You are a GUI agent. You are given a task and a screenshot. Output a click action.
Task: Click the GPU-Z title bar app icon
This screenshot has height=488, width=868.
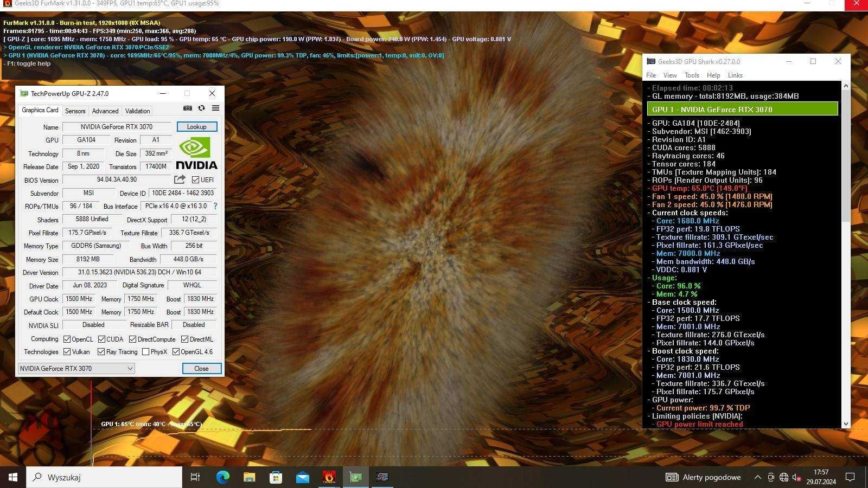coord(24,93)
